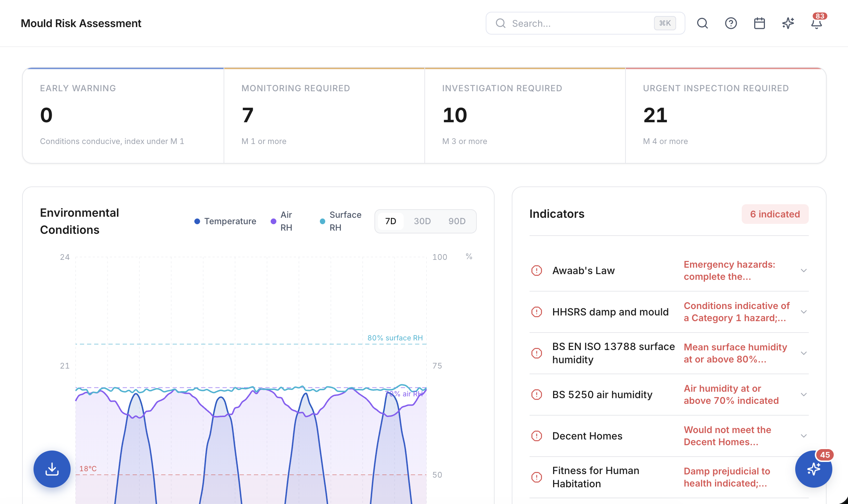
Task: Click the Environmental Conditions heading
Action: coord(80,221)
